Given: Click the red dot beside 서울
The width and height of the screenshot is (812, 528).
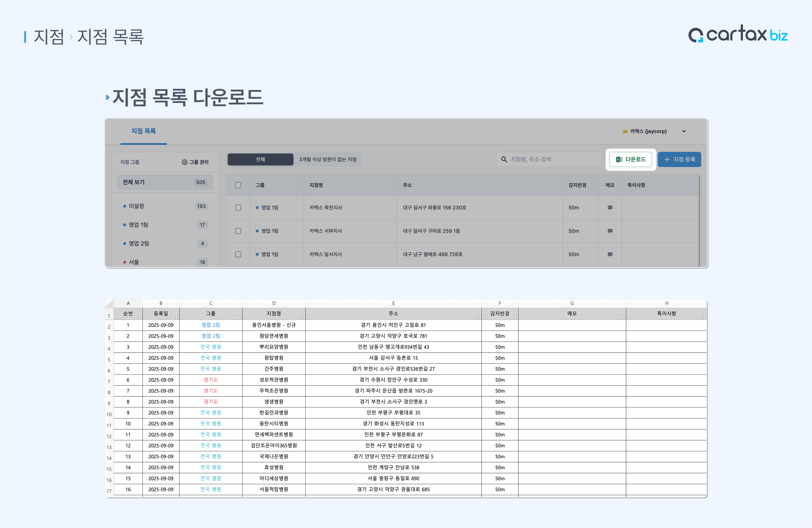Looking at the screenshot, I should tap(125, 262).
